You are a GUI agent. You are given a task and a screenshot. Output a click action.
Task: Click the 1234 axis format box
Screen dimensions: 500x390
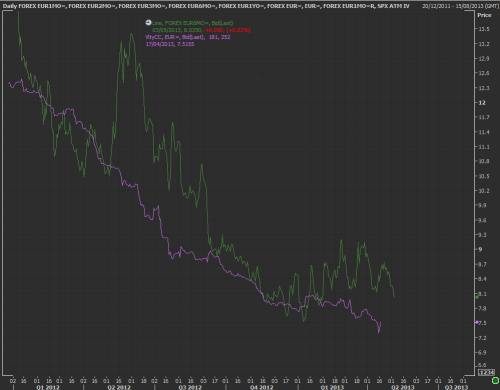pyautogui.click(x=486, y=372)
